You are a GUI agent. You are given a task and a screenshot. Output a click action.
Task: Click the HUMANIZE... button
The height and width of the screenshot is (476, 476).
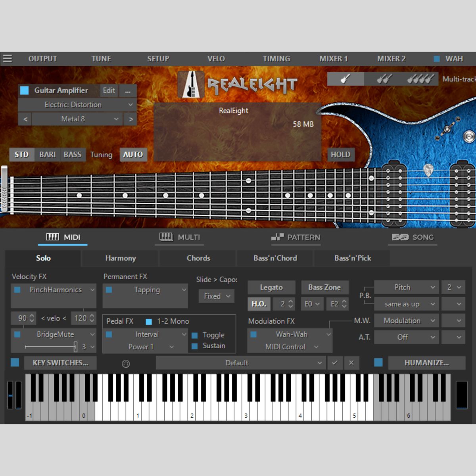tap(426, 363)
